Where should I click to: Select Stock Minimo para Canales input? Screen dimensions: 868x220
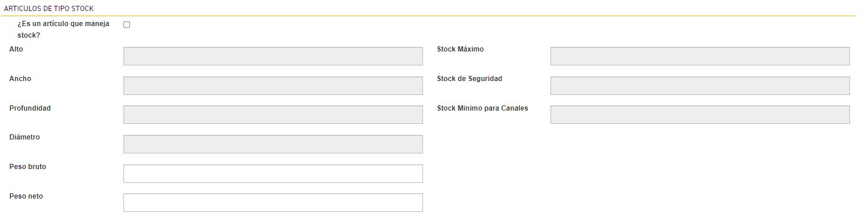click(700, 115)
